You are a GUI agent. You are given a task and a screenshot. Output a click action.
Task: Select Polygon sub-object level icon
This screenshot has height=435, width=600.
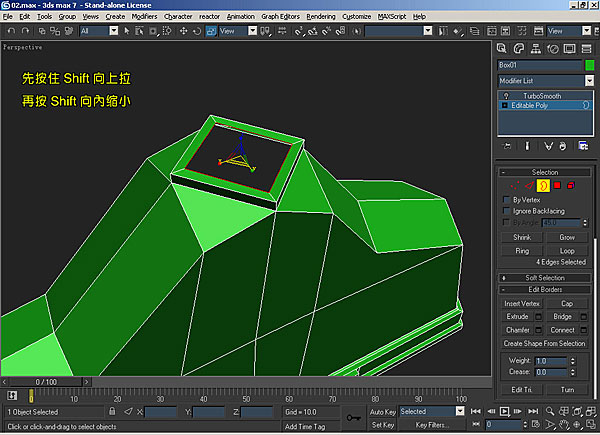tap(557, 186)
